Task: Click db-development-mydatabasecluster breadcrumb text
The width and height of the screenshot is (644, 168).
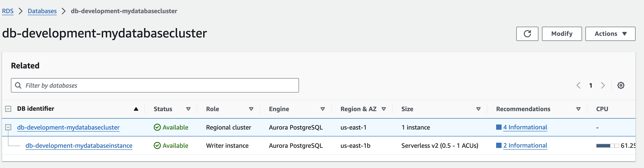Action: [x=124, y=11]
